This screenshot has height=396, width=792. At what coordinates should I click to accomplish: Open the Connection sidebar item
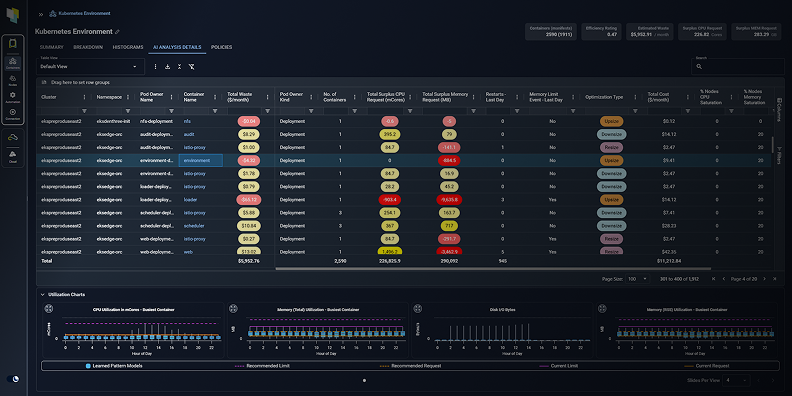[x=13, y=114]
